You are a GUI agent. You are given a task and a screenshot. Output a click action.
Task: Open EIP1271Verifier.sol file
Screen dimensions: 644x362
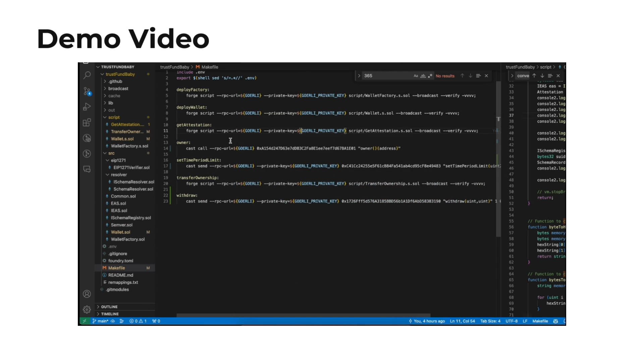125,168
